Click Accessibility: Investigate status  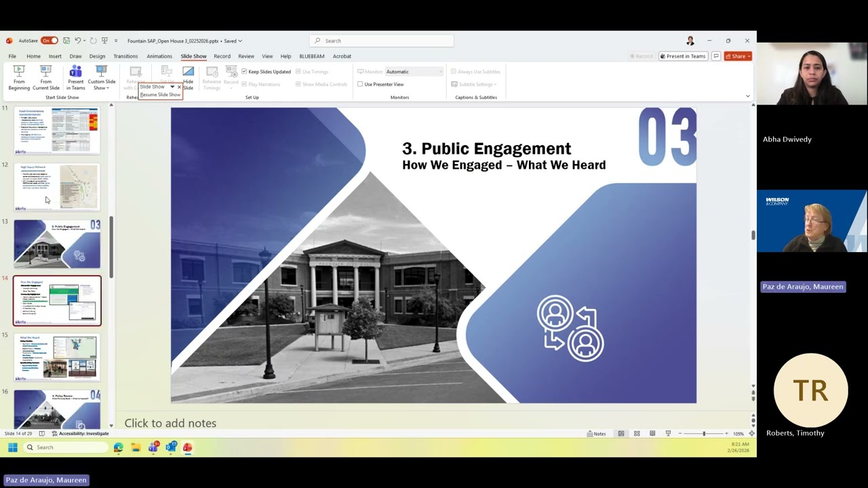pyautogui.click(x=80, y=434)
